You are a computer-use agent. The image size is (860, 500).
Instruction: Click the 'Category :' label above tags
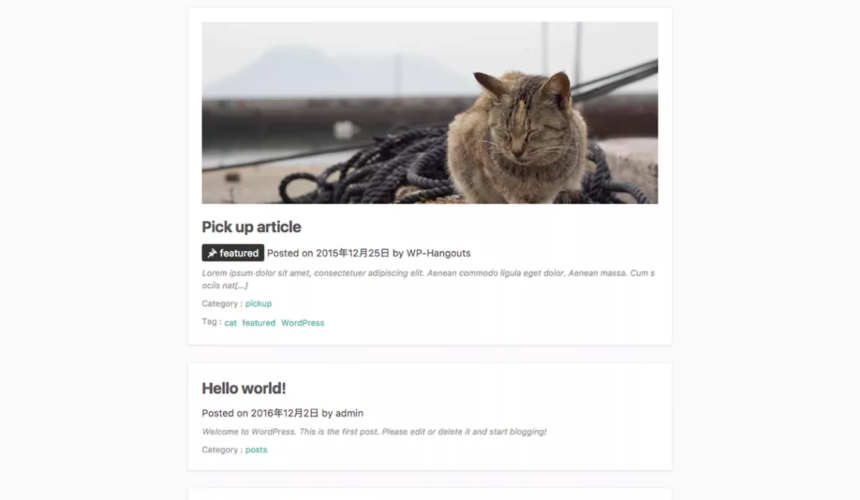tap(222, 304)
